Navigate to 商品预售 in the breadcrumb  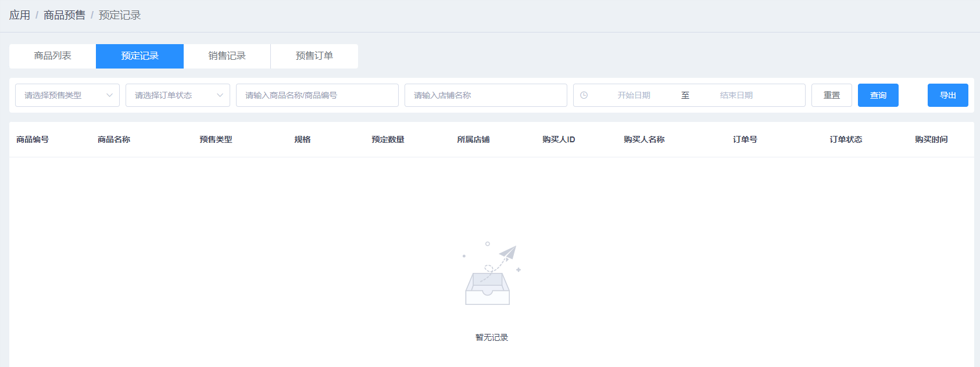65,15
